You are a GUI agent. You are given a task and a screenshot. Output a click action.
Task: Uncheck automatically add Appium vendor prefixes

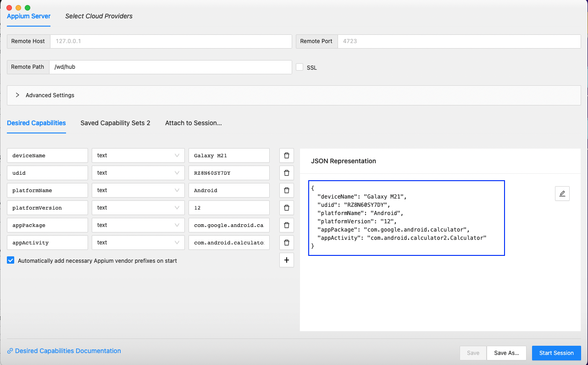(11, 260)
